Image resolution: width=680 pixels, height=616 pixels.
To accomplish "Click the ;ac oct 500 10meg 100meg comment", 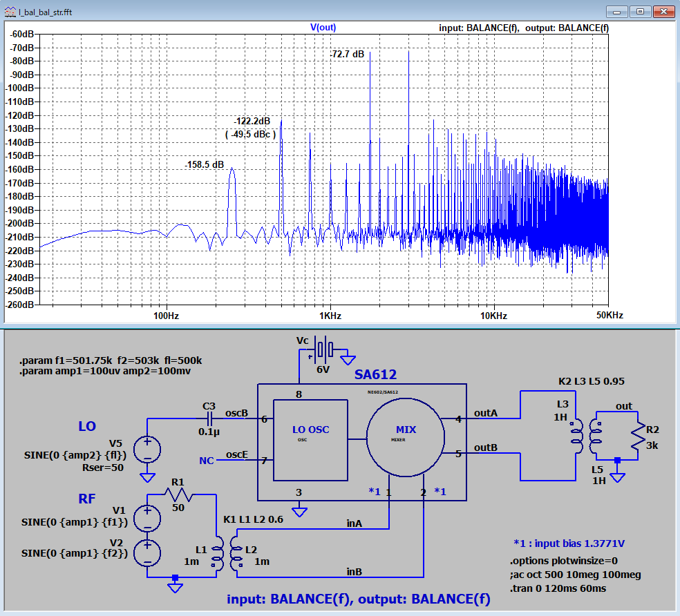I will click(x=575, y=575).
